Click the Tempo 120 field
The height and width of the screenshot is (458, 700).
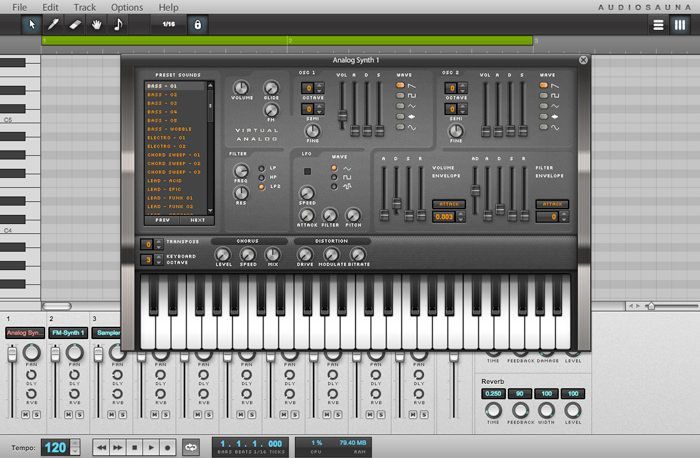[x=56, y=447]
